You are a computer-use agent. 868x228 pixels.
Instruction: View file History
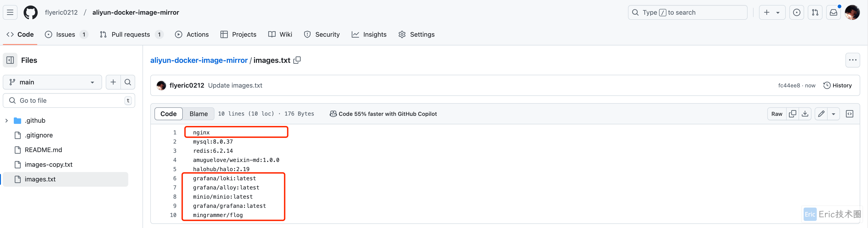(x=837, y=85)
